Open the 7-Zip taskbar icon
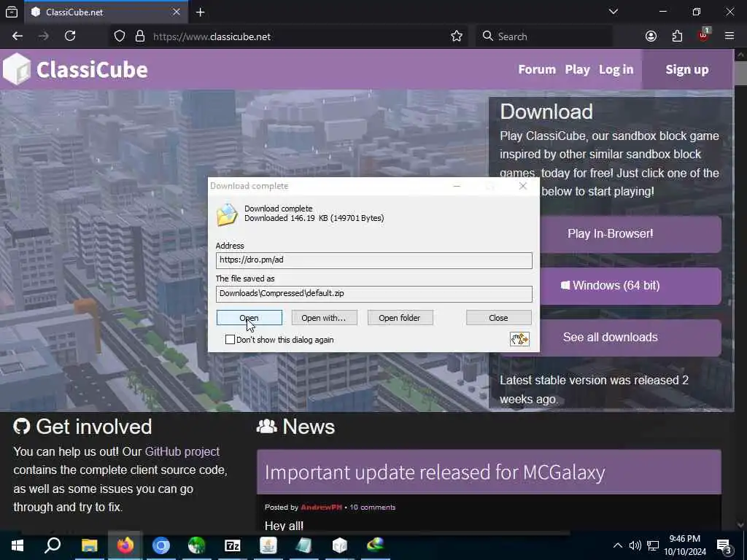 (233, 545)
